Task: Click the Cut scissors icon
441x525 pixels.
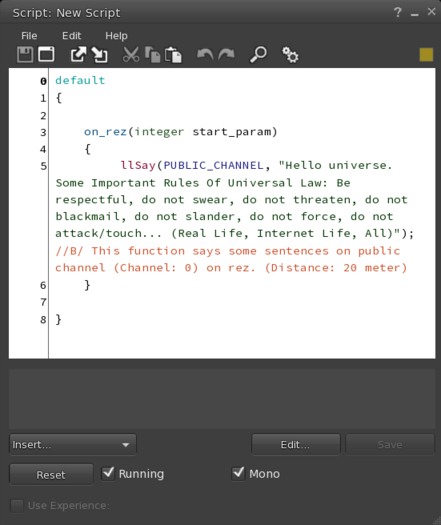Action: click(x=131, y=55)
